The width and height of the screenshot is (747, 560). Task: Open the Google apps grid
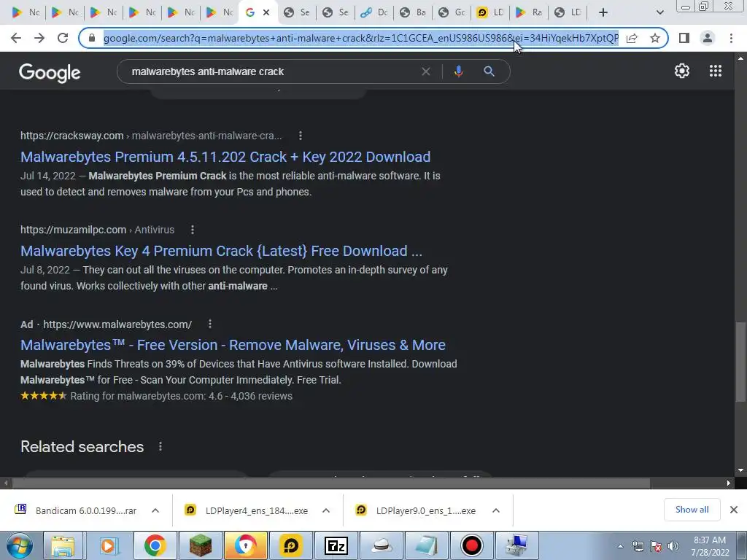[716, 71]
